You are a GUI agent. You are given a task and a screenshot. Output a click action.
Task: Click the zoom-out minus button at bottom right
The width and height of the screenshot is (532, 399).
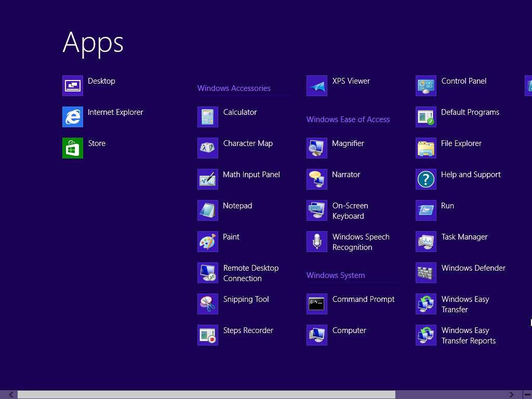(x=527, y=395)
